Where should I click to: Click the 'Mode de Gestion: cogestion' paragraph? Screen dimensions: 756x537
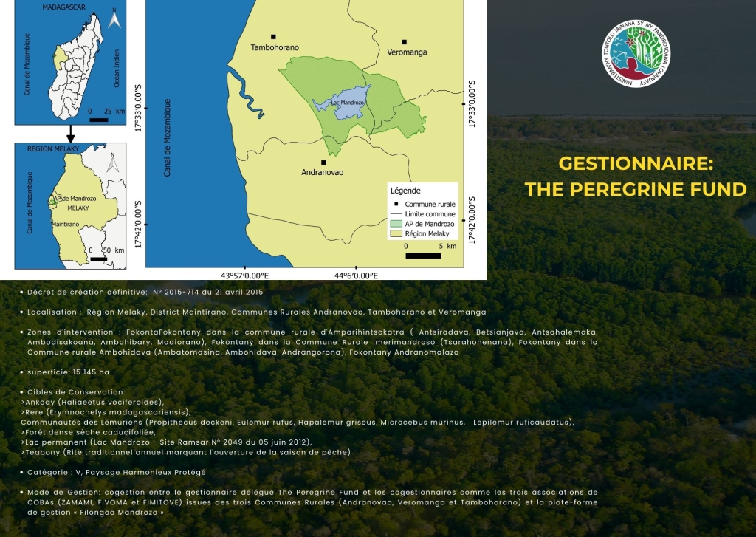(312, 502)
